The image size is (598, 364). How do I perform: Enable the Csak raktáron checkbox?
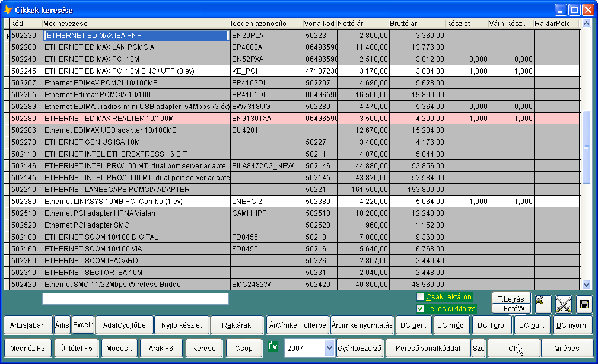[420, 296]
